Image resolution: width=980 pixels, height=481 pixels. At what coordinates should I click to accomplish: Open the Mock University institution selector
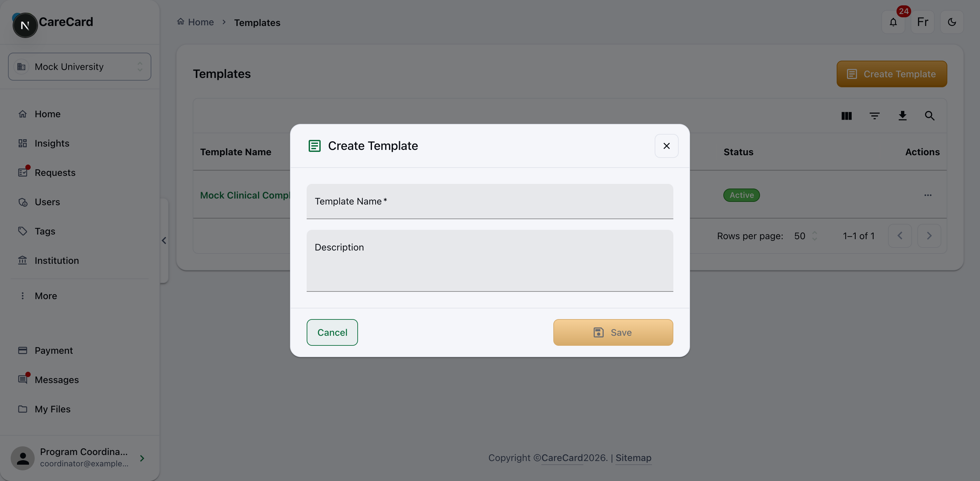coord(80,67)
